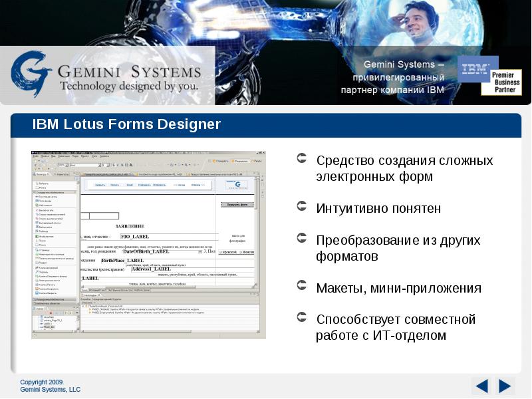This screenshot has width=532, height=399.
Task: Click calendar icon beside DateOfBirth_LABEL
Action: click(201, 251)
